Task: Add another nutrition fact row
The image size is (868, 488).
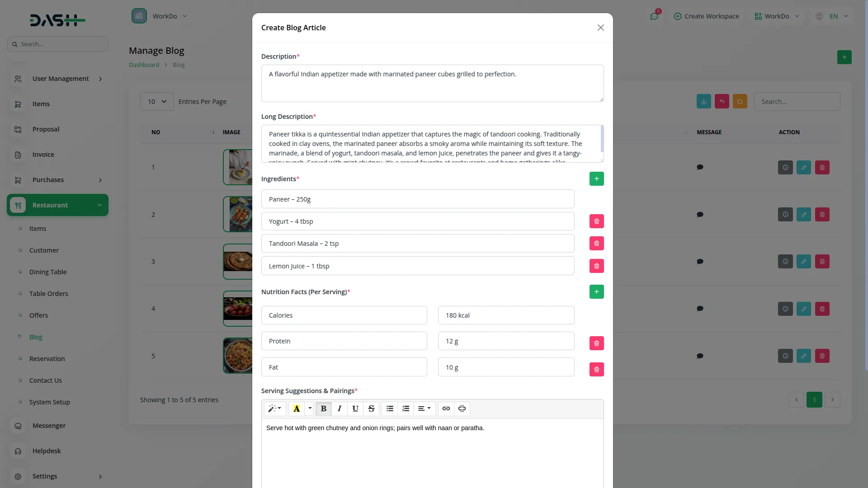Action: coord(596,291)
